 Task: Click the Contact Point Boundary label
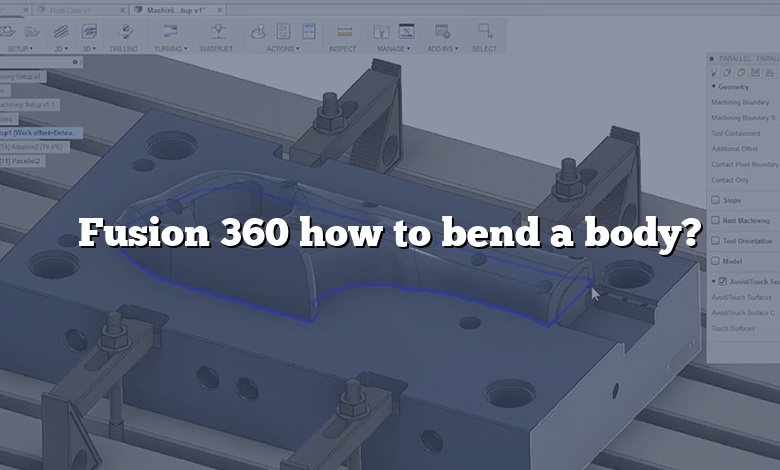point(745,164)
